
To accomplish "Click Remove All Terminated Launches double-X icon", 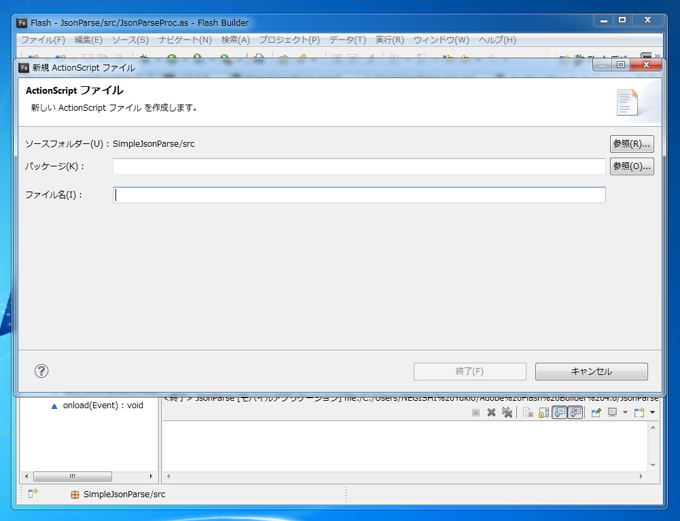I will (x=507, y=413).
